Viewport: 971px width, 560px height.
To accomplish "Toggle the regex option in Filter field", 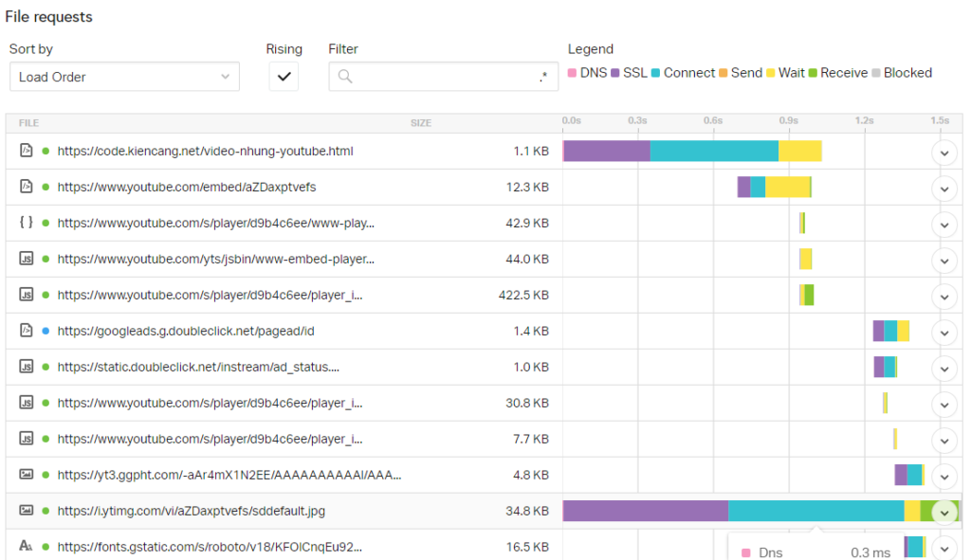I will (x=543, y=77).
